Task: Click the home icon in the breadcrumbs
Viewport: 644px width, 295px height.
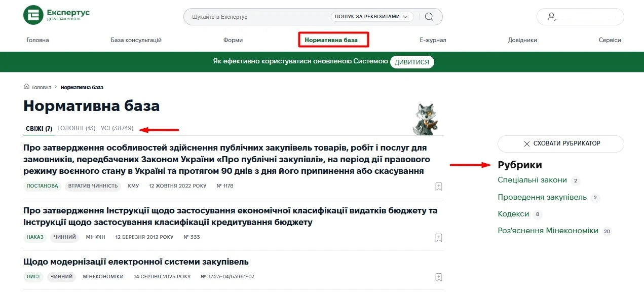Action: coord(25,86)
